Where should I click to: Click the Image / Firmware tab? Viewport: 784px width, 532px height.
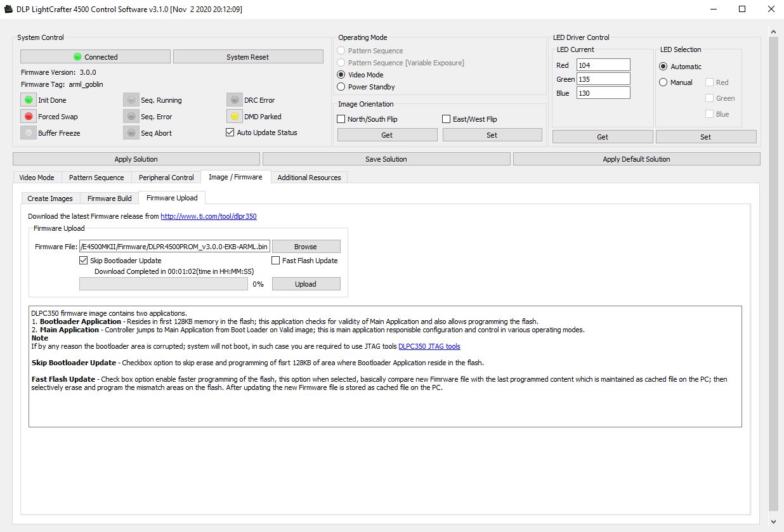235,177
